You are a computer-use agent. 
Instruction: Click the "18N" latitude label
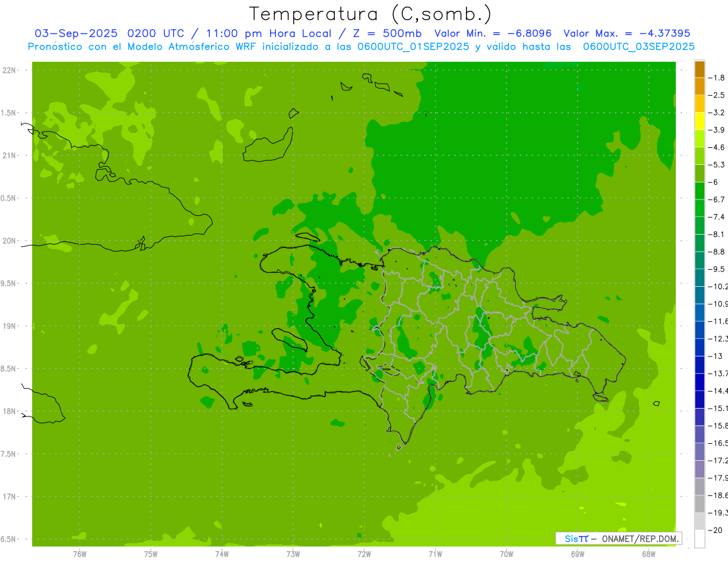[9, 412]
